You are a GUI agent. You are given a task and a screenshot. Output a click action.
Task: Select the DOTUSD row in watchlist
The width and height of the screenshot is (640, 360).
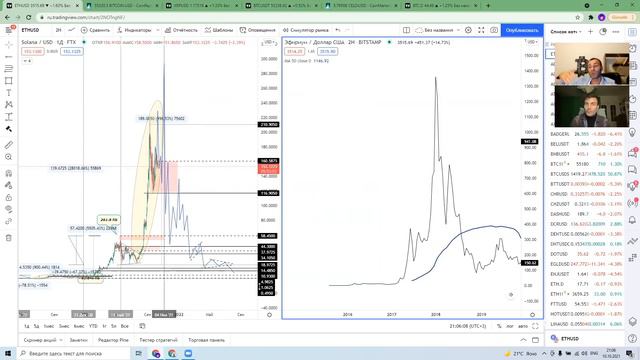click(586, 254)
